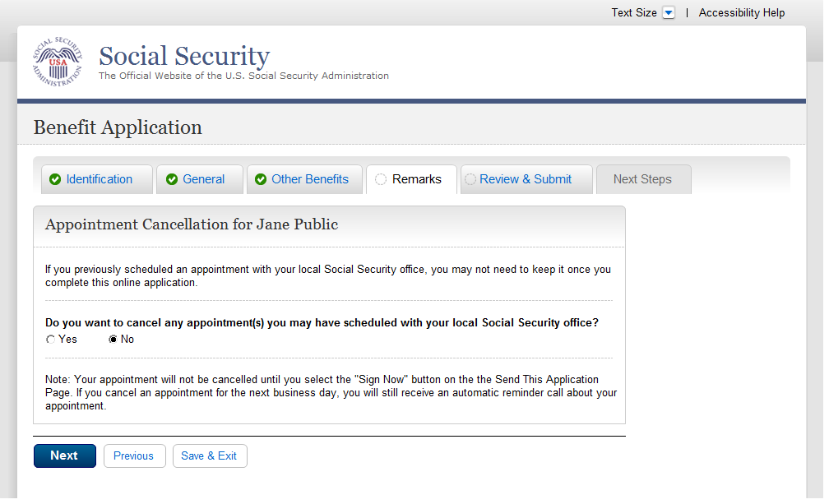This screenshot has height=504, width=829.
Task: Open the Identification tab
Action: 99,179
